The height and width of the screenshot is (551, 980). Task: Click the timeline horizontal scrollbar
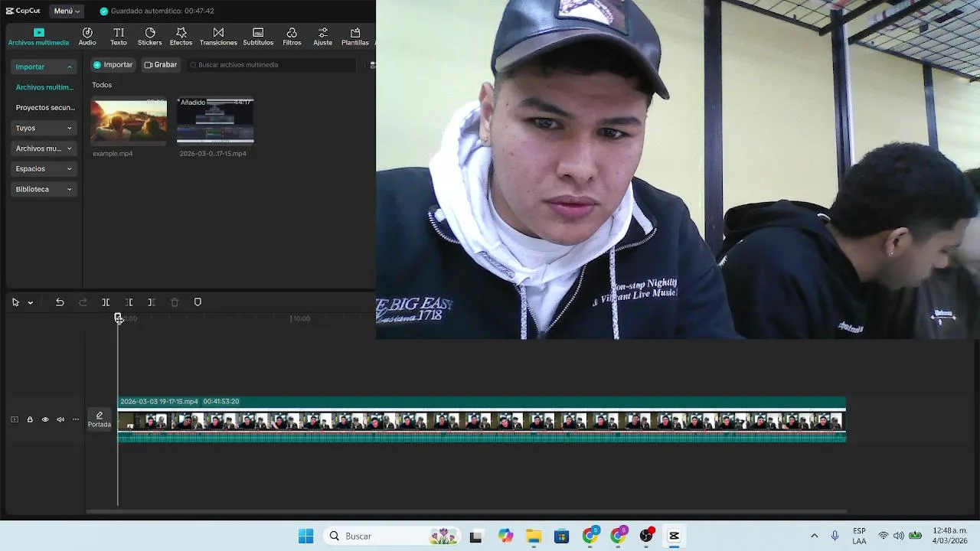[x=467, y=511]
